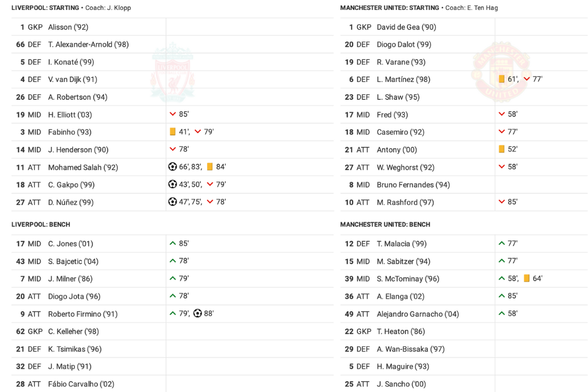Click D. Núñez's goal ball icon

click(172, 202)
